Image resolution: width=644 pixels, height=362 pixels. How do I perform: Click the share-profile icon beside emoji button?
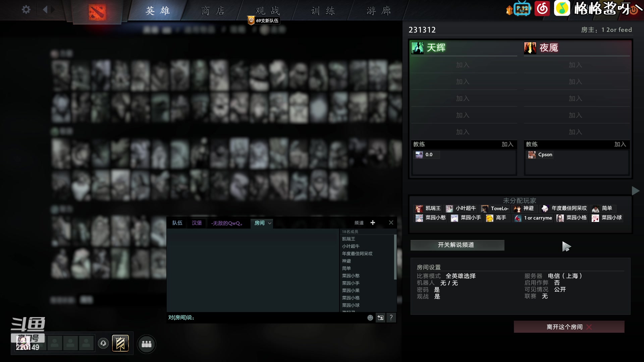[x=381, y=318]
